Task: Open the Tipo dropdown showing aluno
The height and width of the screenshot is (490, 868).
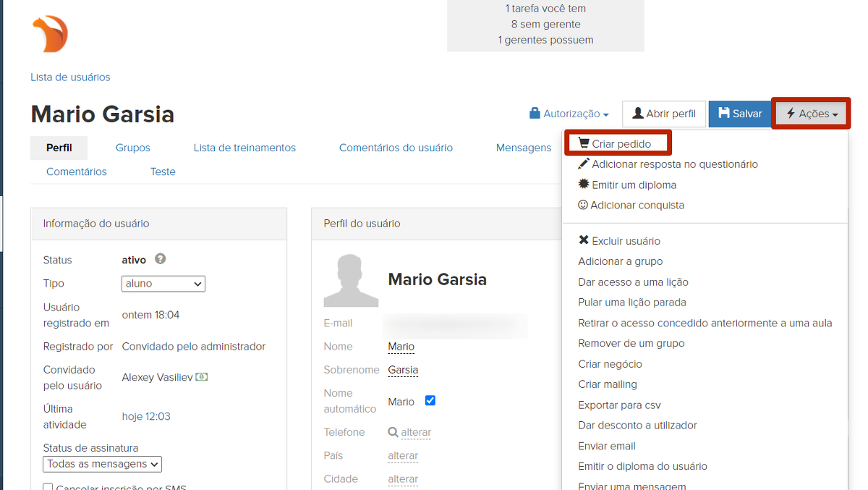Action: coord(163,284)
